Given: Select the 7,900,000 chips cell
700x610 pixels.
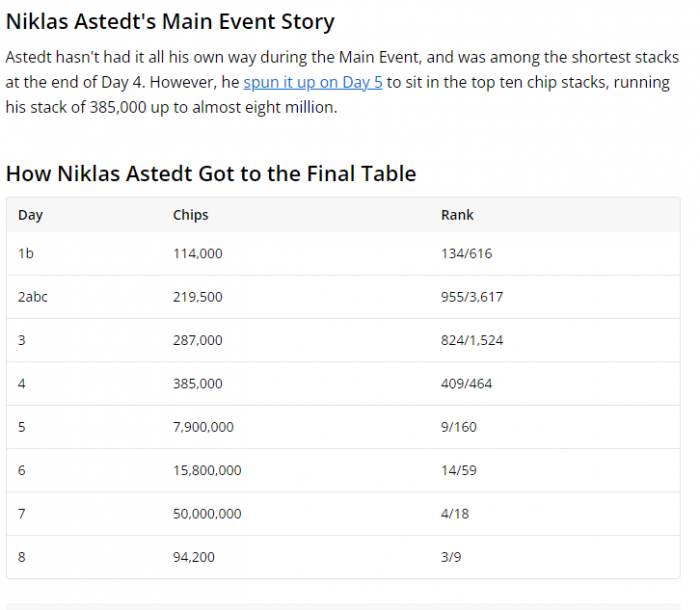Looking at the screenshot, I should point(203,427).
